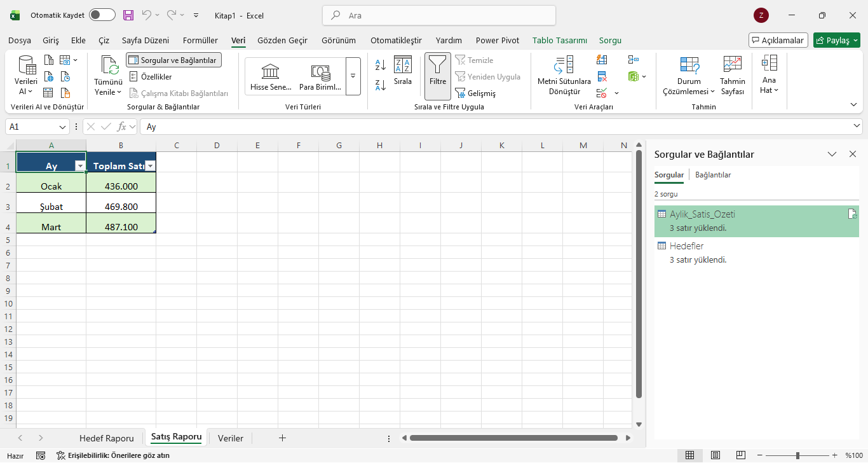Image resolution: width=868 pixels, height=463 pixels.
Task: Open the pane options chevron
Action: 832,154
